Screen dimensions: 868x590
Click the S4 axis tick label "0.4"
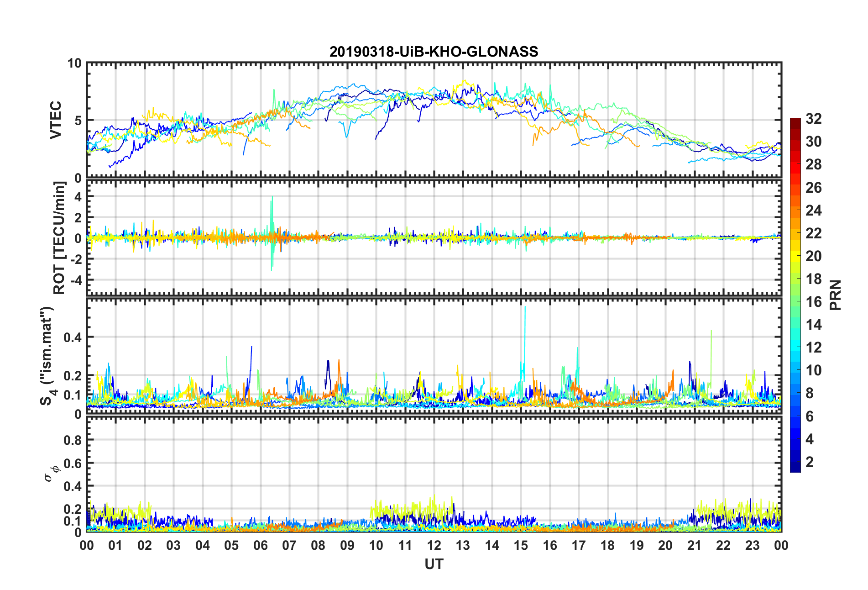(x=72, y=337)
